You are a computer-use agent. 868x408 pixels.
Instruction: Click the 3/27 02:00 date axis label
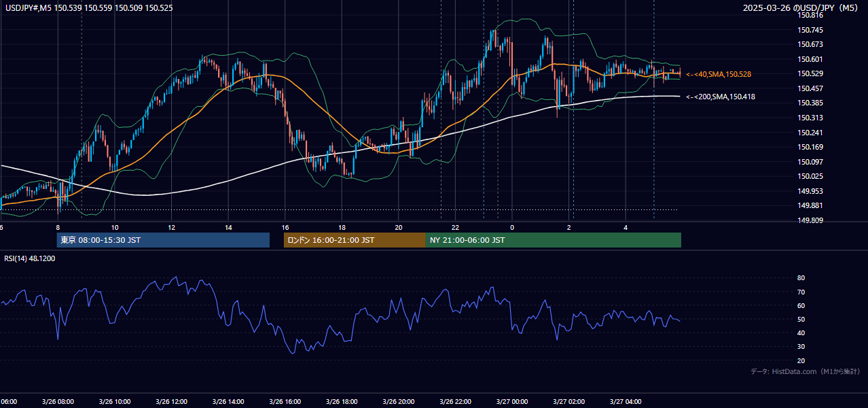pos(568,402)
